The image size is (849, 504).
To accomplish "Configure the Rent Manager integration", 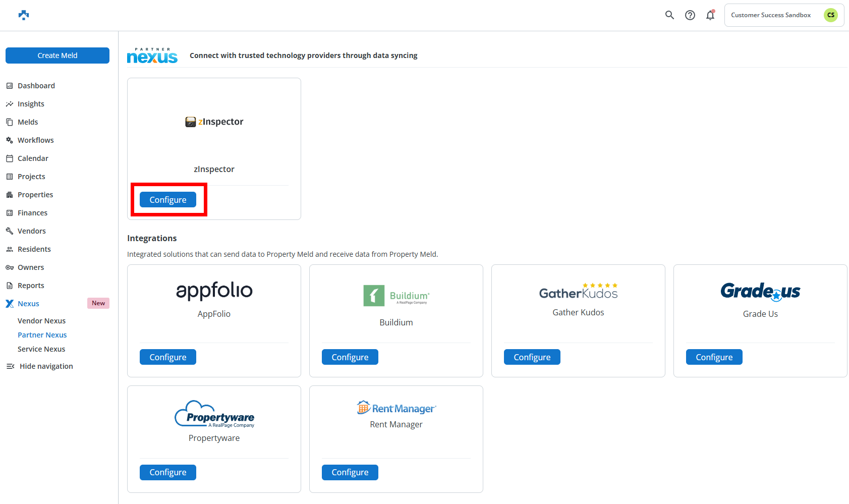I will tap(350, 473).
